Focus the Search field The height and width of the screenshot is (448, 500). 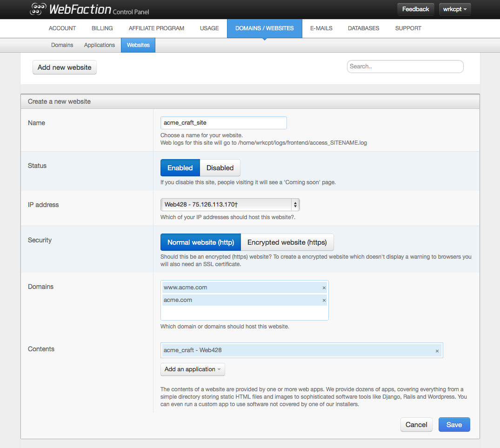click(x=405, y=67)
